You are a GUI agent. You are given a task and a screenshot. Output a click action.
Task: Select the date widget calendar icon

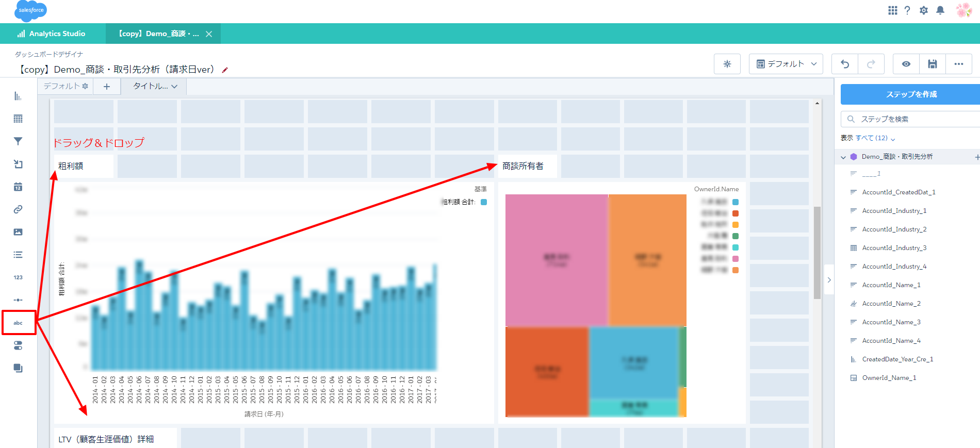(18, 187)
